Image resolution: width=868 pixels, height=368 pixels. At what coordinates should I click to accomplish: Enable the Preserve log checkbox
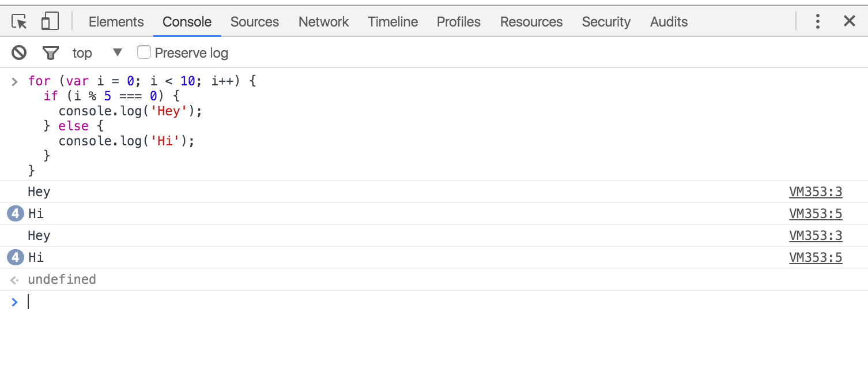click(x=144, y=52)
